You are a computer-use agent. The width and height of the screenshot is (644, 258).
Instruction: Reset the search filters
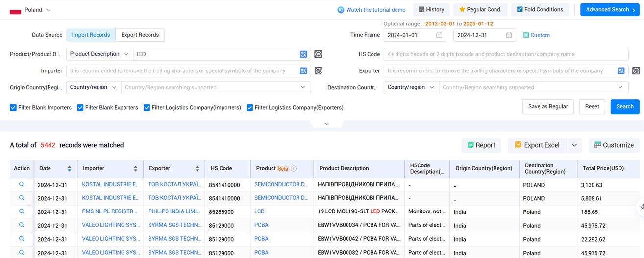(x=592, y=107)
